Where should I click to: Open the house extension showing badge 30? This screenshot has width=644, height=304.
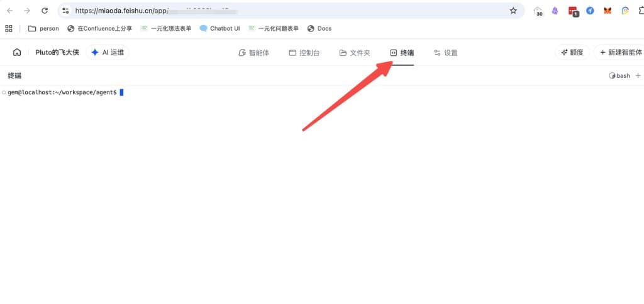pos(538,11)
